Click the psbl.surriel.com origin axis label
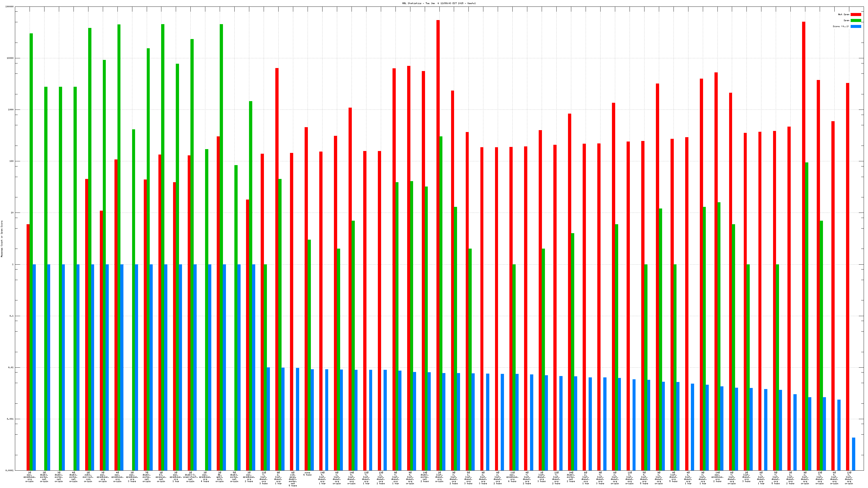 pos(88,477)
